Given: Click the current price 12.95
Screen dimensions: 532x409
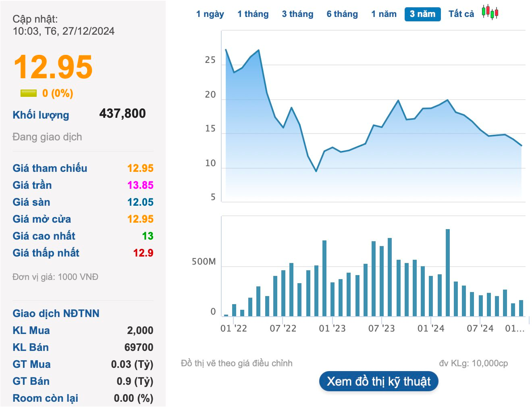Looking at the screenshot, I should 53,67.
